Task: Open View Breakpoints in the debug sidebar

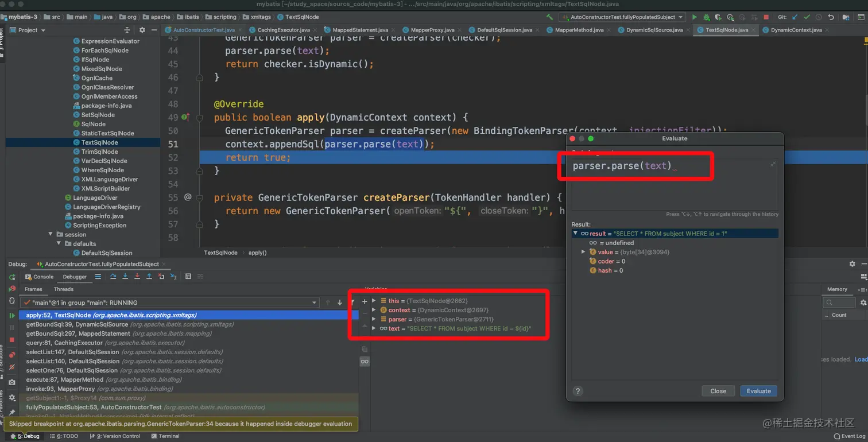Action: 12,355
